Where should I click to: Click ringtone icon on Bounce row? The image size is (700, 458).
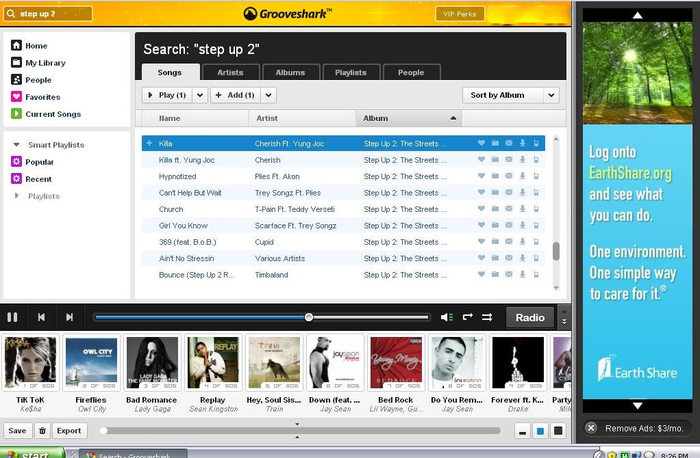coord(536,275)
